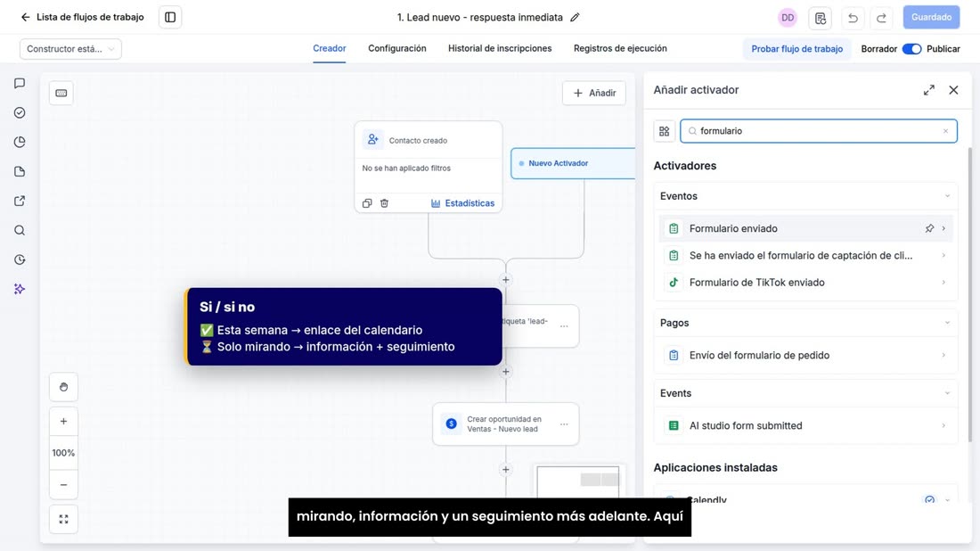This screenshot has height=551, width=980.
Task: Click chevron on Formulario de TikTok enviado
Action: (943, 283)
